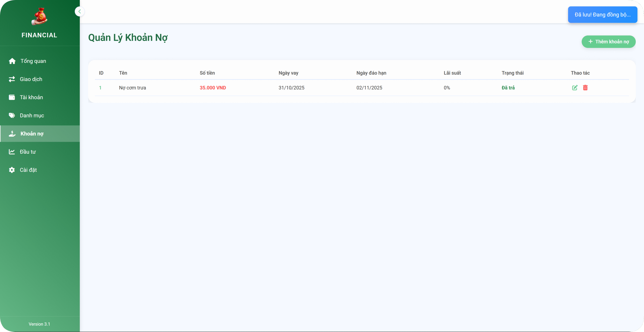Click the Số tiền column header

207,73
